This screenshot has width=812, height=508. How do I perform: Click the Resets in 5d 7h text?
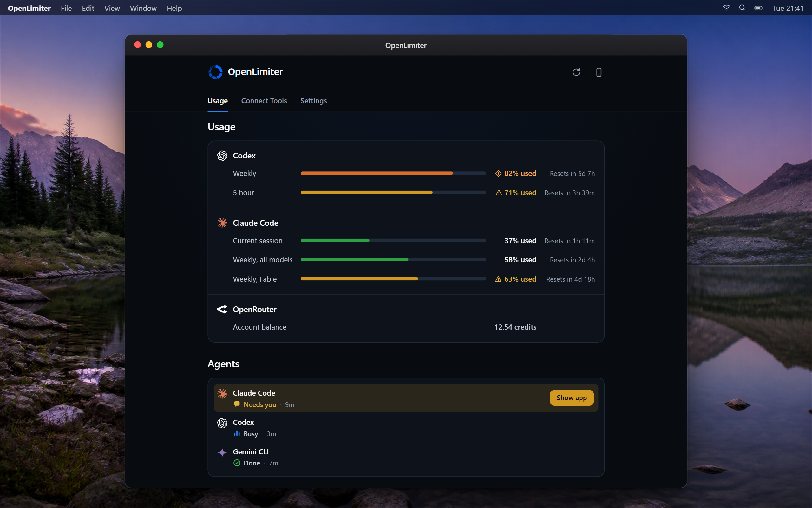[x=572, y=173]
